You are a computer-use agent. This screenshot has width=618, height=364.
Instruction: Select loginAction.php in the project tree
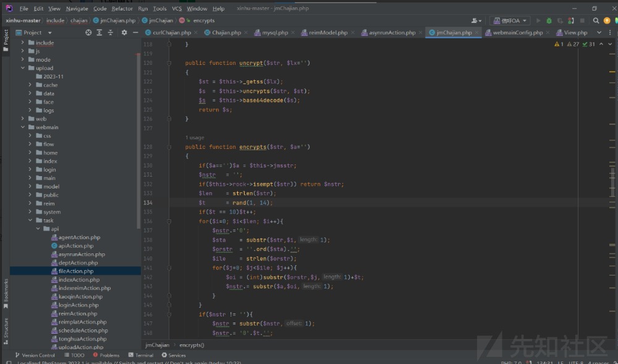click(x=78, y=305)
